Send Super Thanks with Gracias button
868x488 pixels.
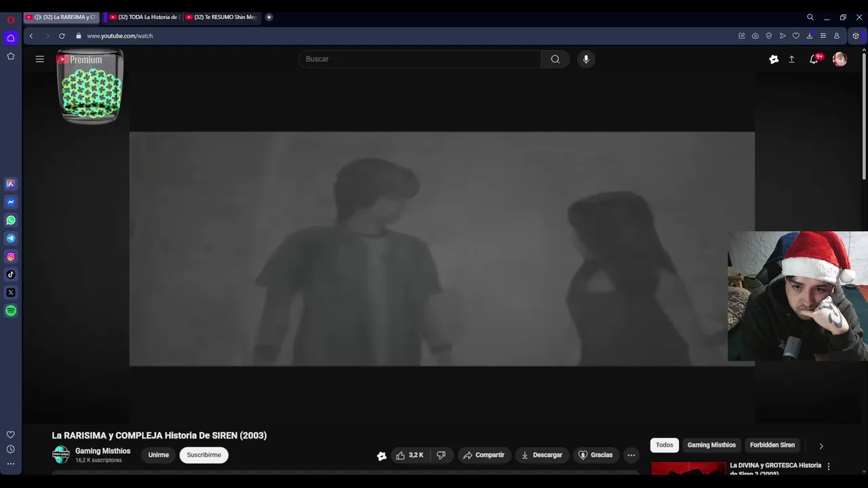point(595,455)
